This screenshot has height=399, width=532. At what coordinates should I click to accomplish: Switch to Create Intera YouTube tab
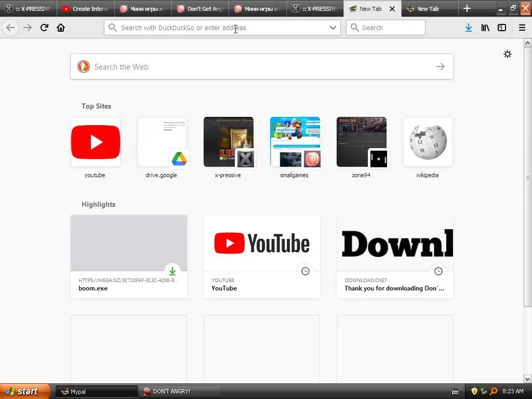point(85,8)
